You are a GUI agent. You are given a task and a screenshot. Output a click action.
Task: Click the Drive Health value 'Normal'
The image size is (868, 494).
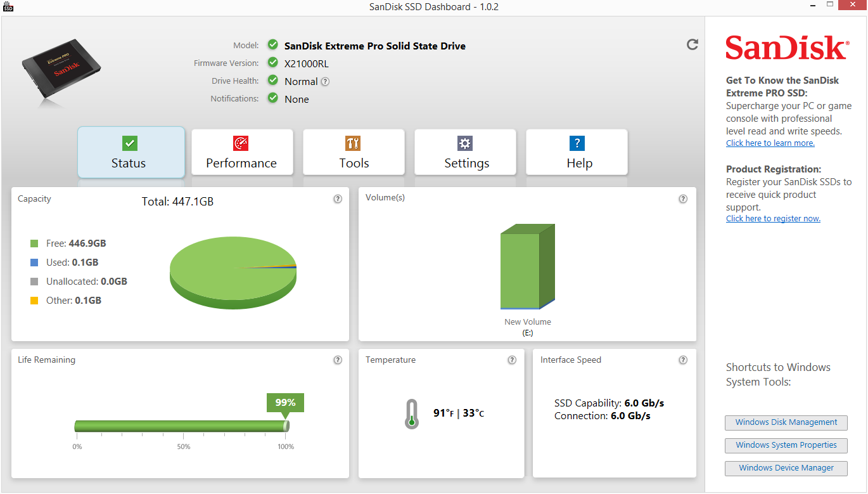click(x=301, y=81)
